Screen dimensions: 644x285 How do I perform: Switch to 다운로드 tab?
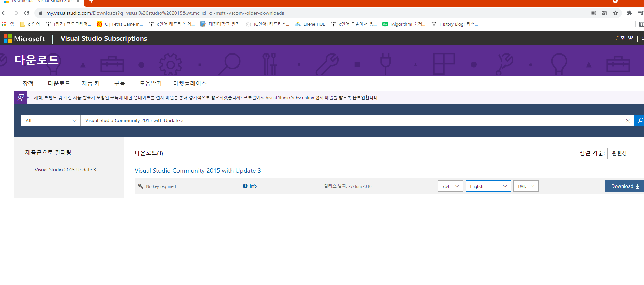(x=59, y=83)
